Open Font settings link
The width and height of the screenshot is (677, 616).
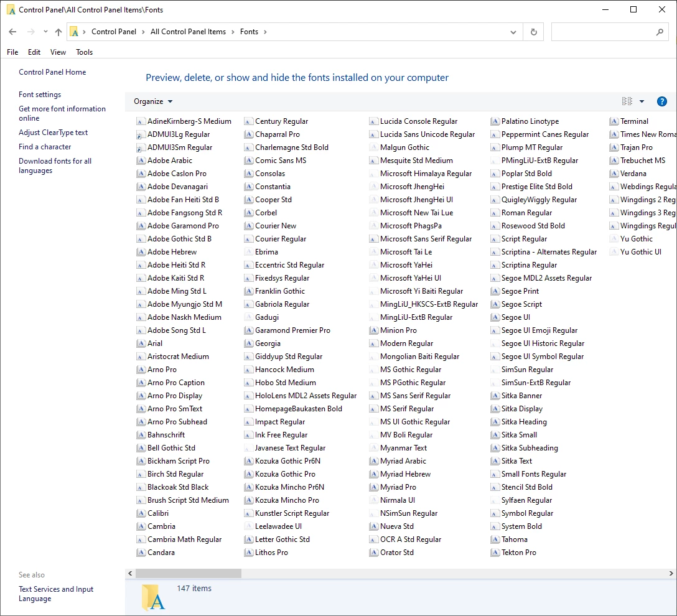40,95
